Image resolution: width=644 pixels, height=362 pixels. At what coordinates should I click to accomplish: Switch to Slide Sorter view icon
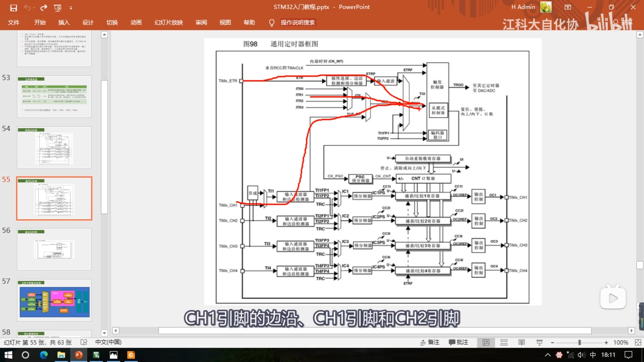pos(504,342)
